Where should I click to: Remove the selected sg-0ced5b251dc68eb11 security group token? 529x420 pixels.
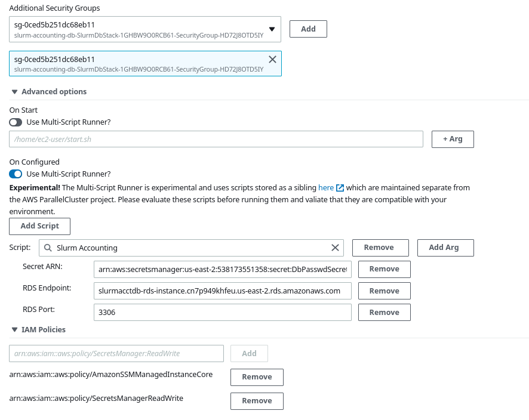(x=272, y=60)
